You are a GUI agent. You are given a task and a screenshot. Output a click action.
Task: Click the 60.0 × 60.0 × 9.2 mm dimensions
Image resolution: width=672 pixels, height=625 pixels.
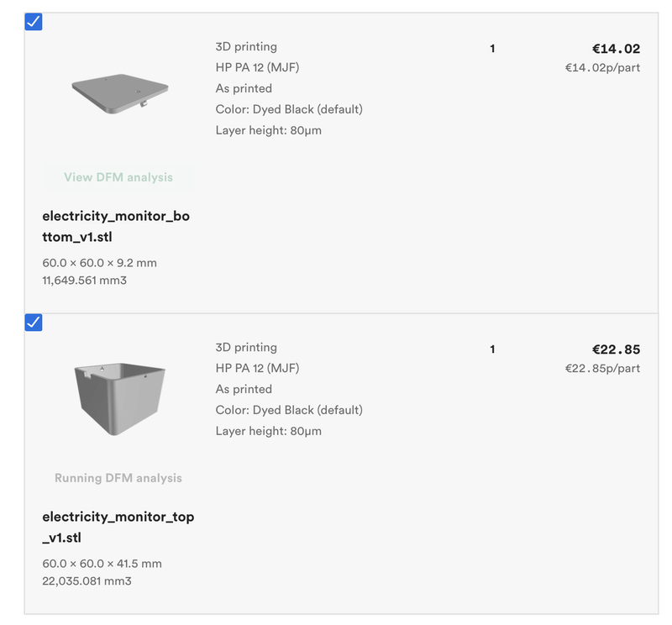[x=99, y=263]
